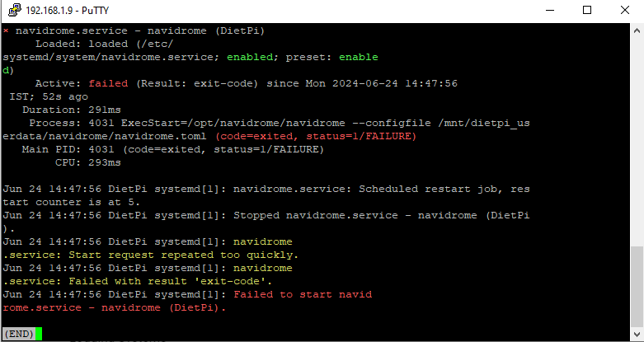Viewport: 644px width, 342px height.
Task: Click the red × service status marker
Action: click(x=6, y=31)
